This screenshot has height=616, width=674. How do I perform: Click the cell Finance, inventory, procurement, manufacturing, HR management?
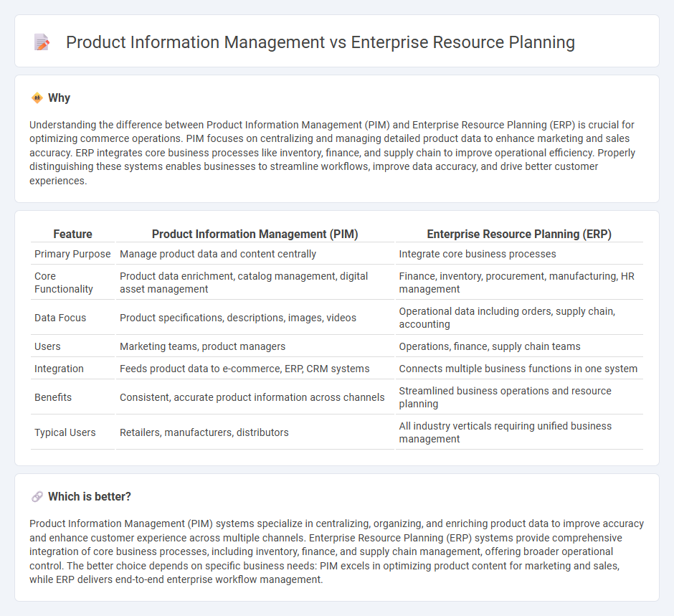tap(519, 283)
